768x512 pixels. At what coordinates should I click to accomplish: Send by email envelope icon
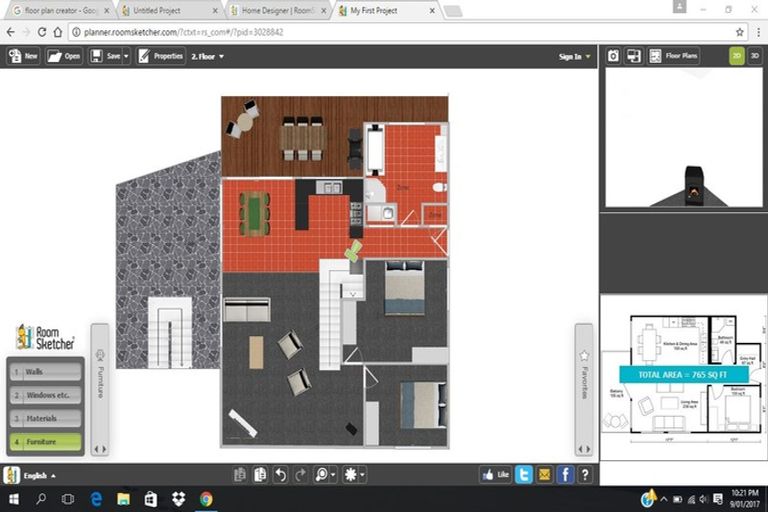point(544,475)
